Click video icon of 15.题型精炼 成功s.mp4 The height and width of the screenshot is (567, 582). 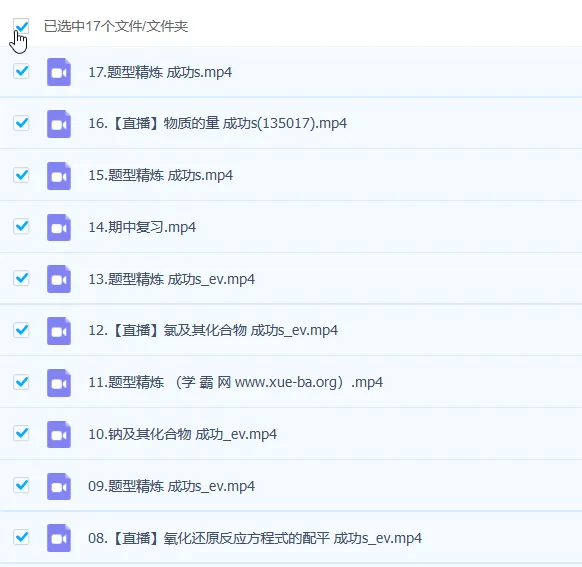59,176
